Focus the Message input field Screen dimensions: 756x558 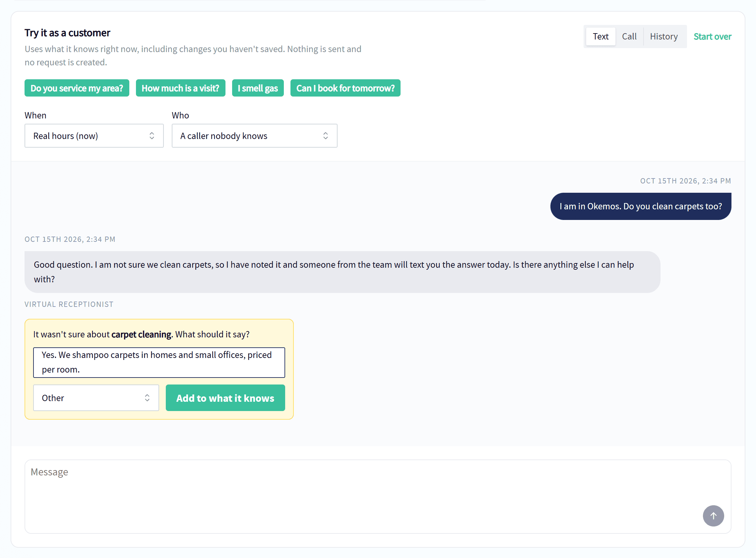pyautogui.click(x=378, y=497)
